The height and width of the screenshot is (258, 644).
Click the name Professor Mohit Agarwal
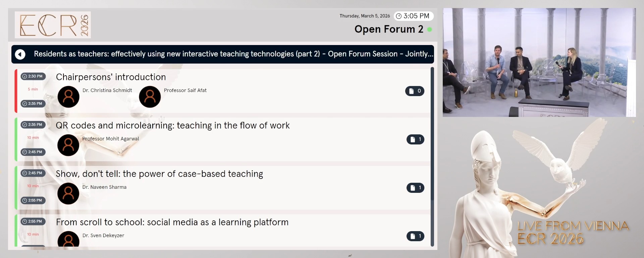(x=111, y=139)
